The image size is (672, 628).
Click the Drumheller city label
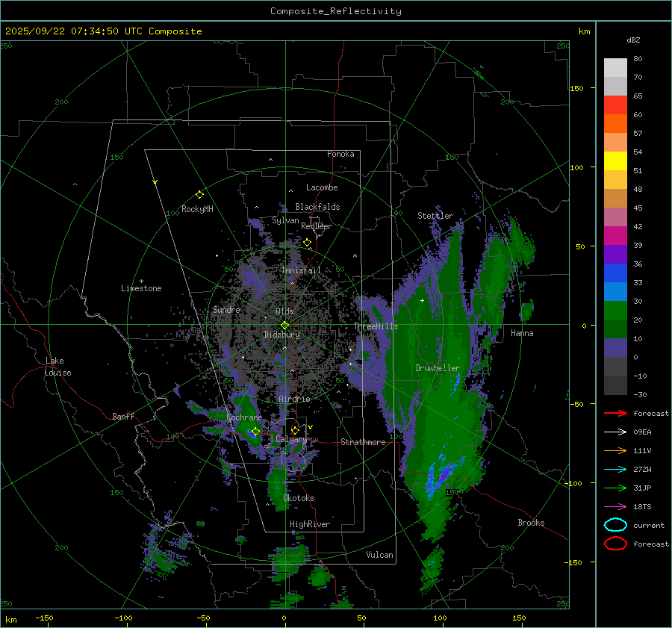click(438, 368)
